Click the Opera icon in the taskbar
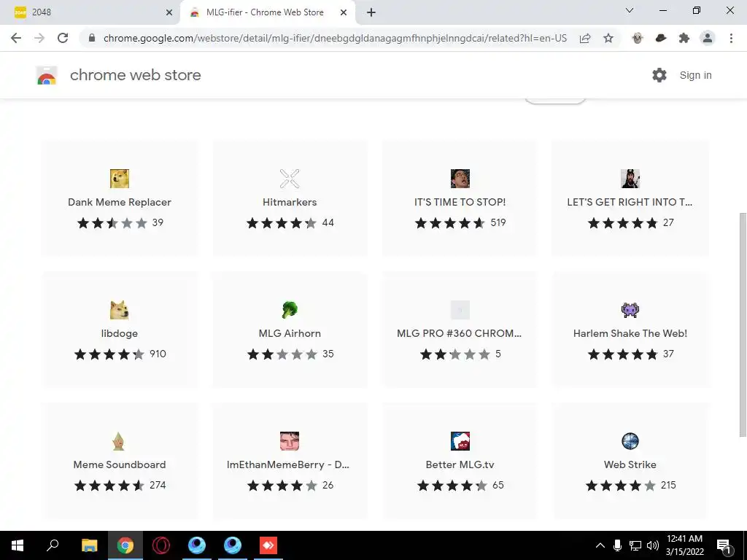 click(161, 545)
